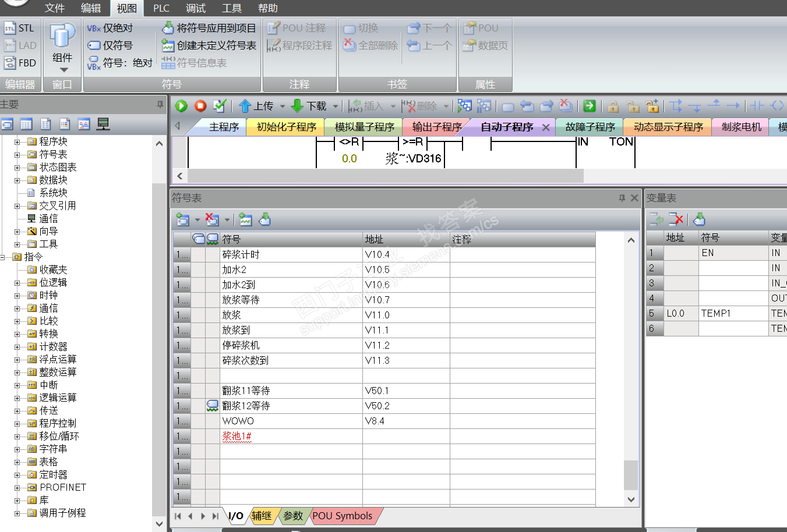Click the editor horizontal scrollbar thumb
This screenshot has width=787, height=532.
coord(385,176)
